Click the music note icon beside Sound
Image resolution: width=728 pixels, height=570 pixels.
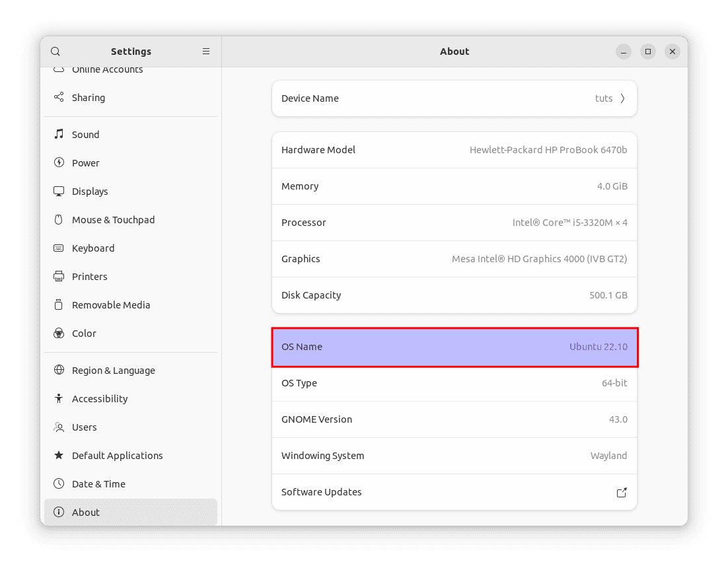[59, 134]
